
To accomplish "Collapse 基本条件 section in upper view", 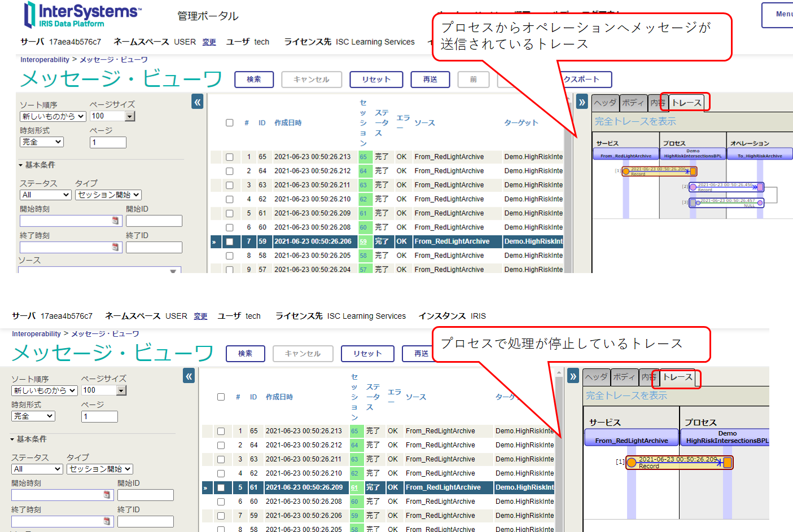I will coord(20,165).
